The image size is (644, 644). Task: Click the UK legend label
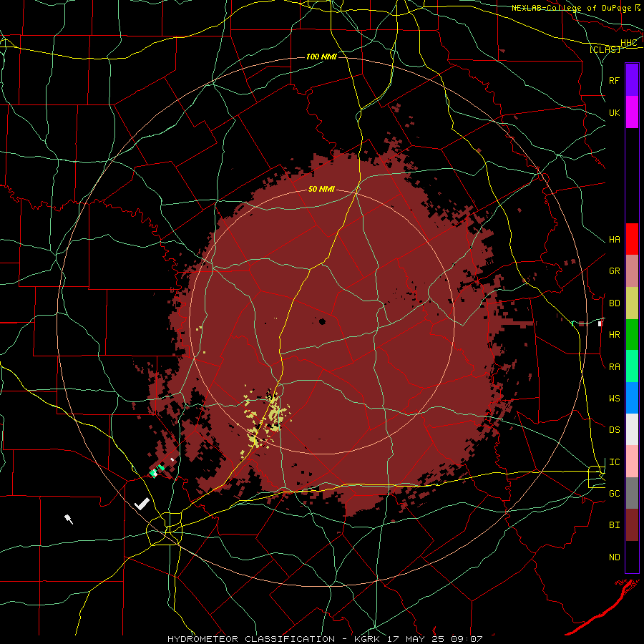pyautogui.click(x=614, y=112)
